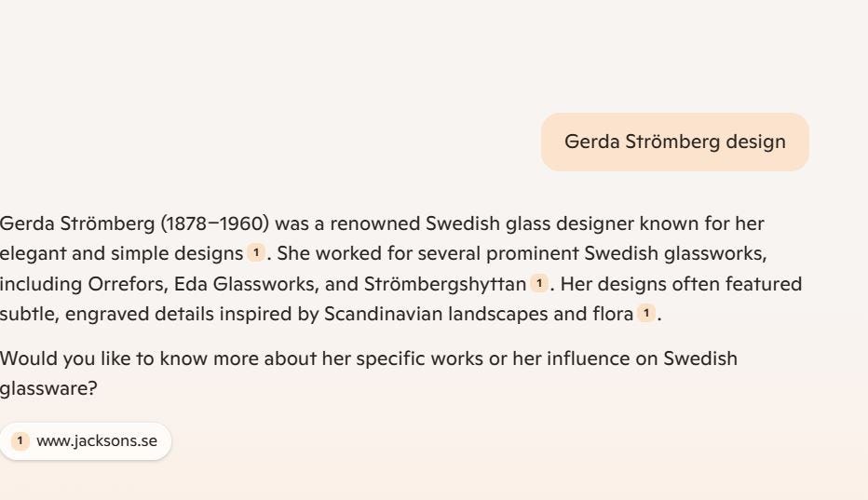Click citation marker after "landscapes and flora"
This screenshot has width=868, height=500.
tap(646, 314)
